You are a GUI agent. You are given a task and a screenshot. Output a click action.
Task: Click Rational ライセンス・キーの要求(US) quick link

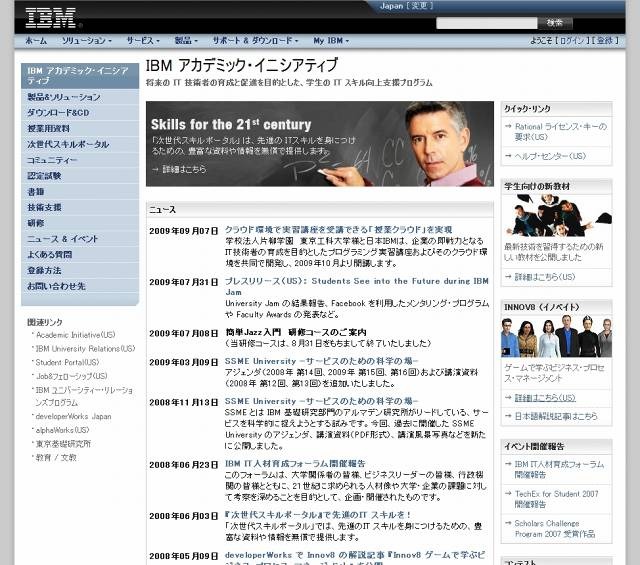[x=561, y=132]
